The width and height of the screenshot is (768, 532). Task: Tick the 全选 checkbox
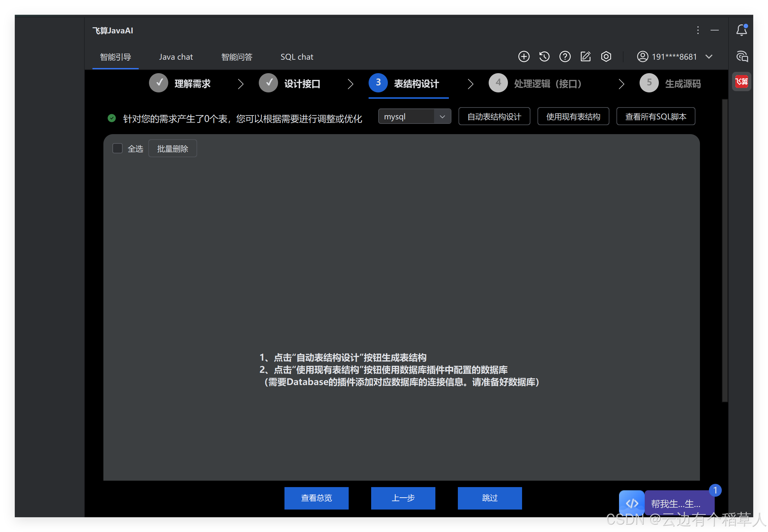click(x=118, y=148)
